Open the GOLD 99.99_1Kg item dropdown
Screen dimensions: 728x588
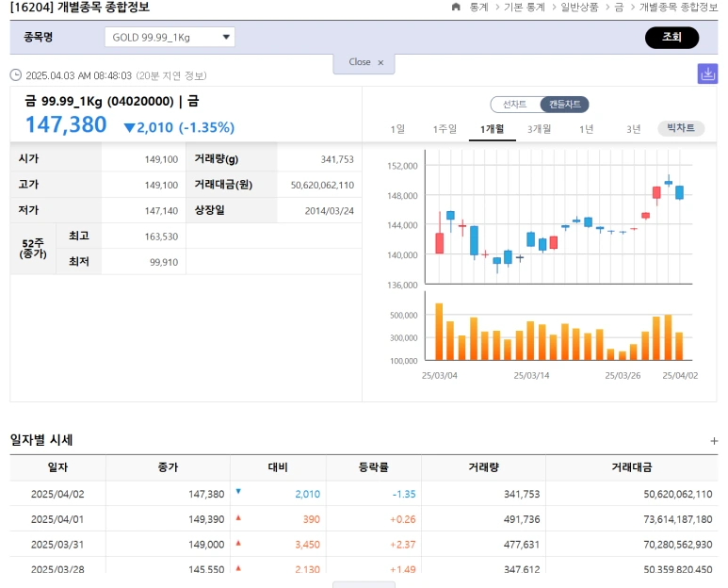170,37
